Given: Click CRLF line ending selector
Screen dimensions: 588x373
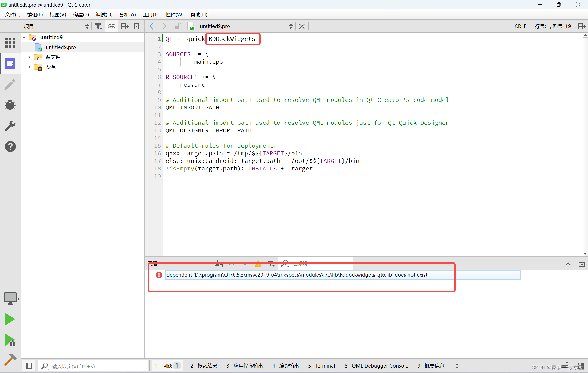Looking at the screenshot, I should 520,26.
